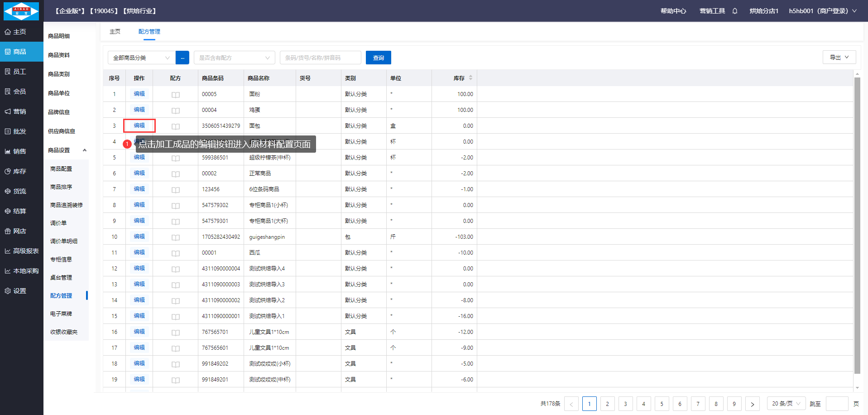Switch to the 主页 tab
The width and height of the screenshot is (868, 415).
coord(115,31)
